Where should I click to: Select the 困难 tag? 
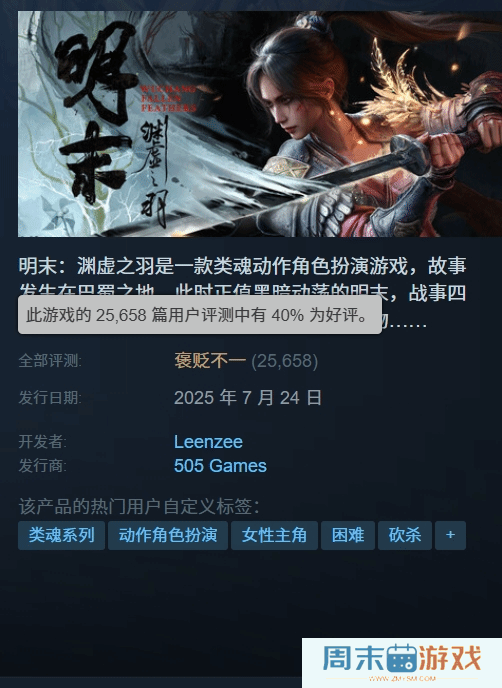pos(348,535)
